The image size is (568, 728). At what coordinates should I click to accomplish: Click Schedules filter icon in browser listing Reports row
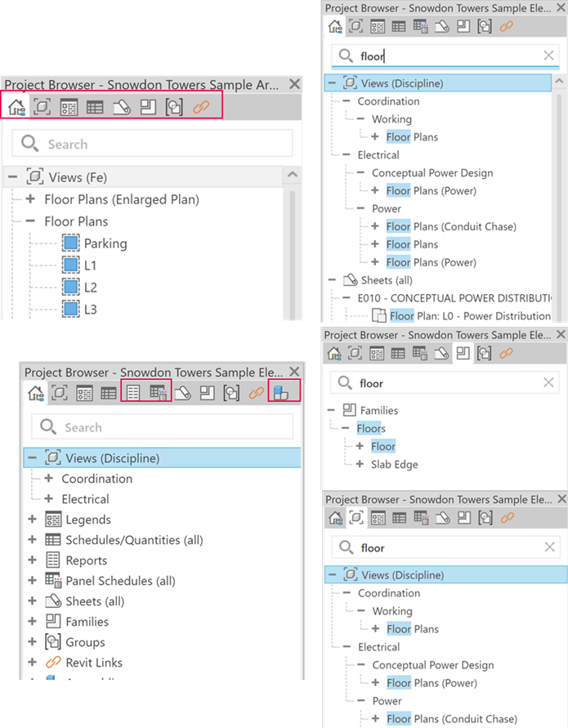click(x=109, y=393)
